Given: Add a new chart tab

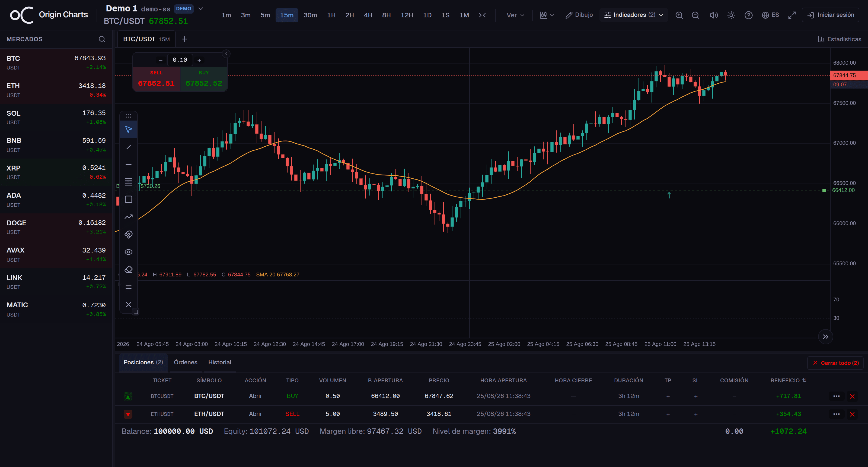Looking at the screenshot, I should [x=184, y=39].
